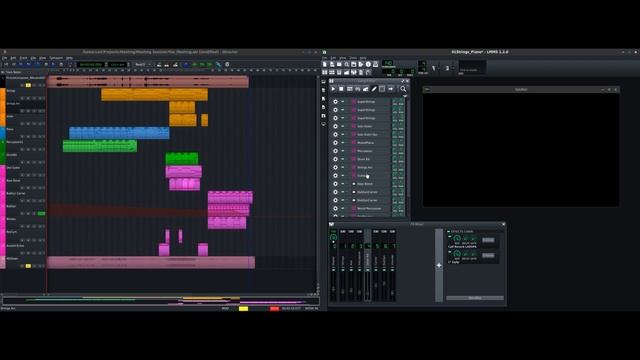Open gear menu for first SuperStrings track
Viewport: 640px width, 360px height.
click(335, 102)
